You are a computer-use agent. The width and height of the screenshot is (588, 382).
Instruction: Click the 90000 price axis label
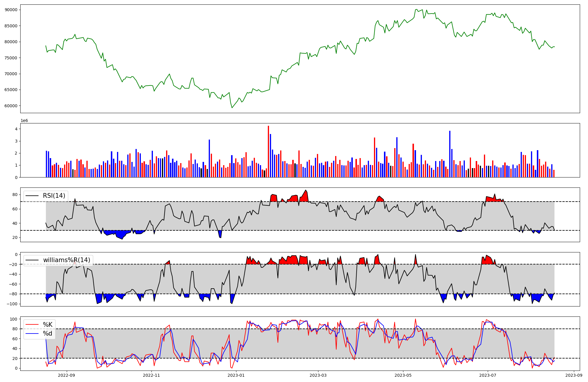(x=11, y=10)
